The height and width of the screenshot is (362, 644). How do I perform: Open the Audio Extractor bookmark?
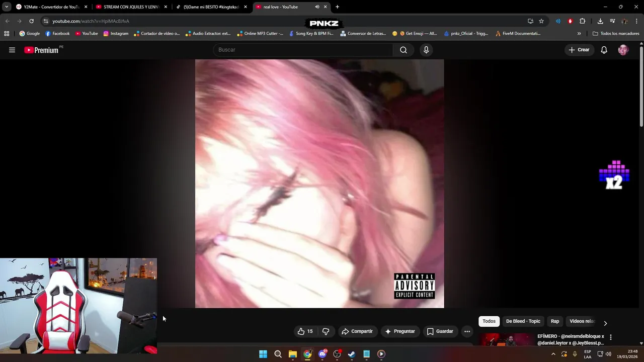tap(208, 34)
